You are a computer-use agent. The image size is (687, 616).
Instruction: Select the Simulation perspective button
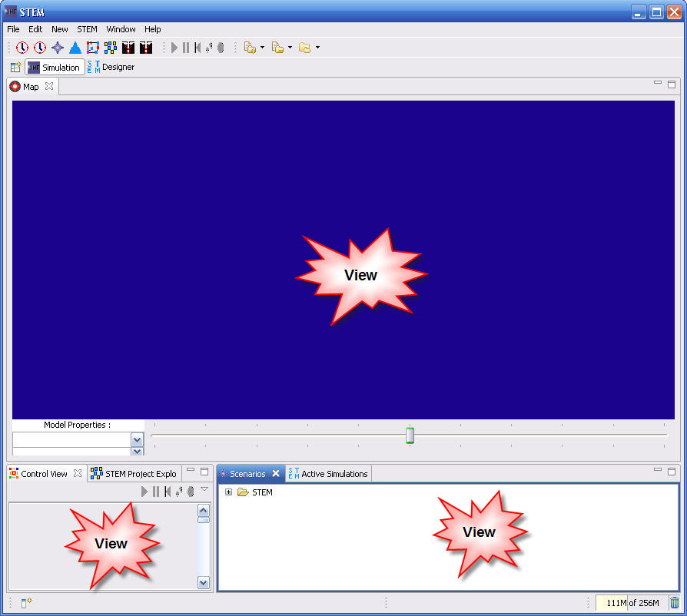[x=54, y=68]
